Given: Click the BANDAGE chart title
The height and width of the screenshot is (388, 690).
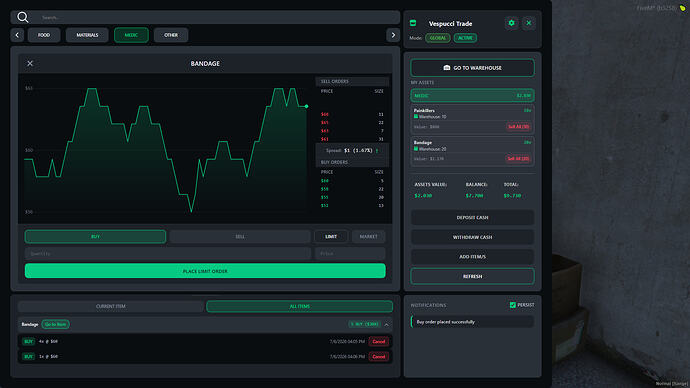Looking at the screenshot, I should point(205,64).
